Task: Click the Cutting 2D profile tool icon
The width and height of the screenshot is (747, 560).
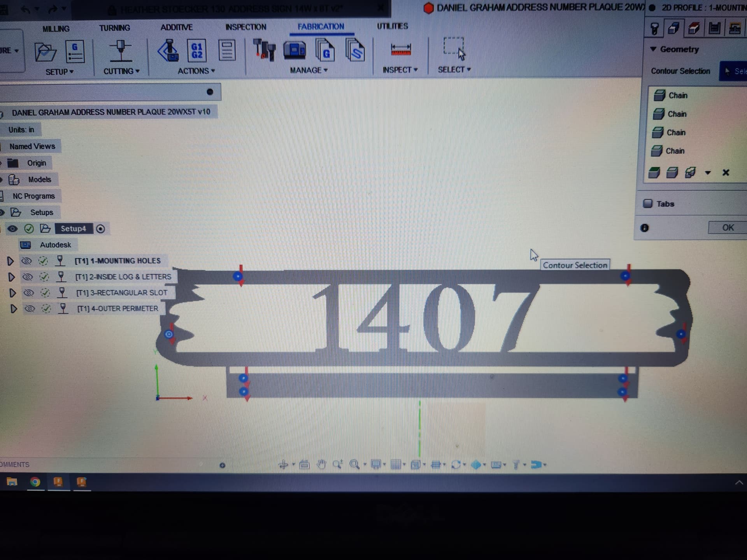Action: (121, 51)
